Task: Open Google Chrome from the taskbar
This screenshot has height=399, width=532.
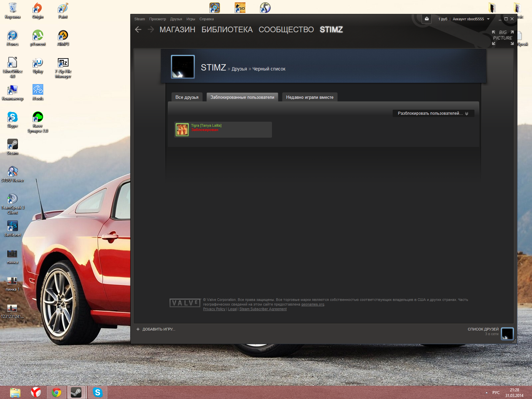Action: (57, 393)
